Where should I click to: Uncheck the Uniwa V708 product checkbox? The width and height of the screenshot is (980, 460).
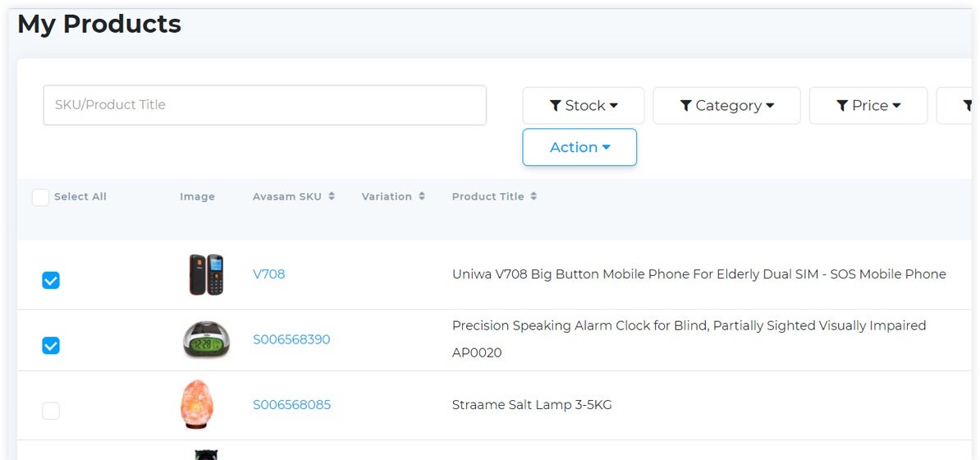click(51, 281)
